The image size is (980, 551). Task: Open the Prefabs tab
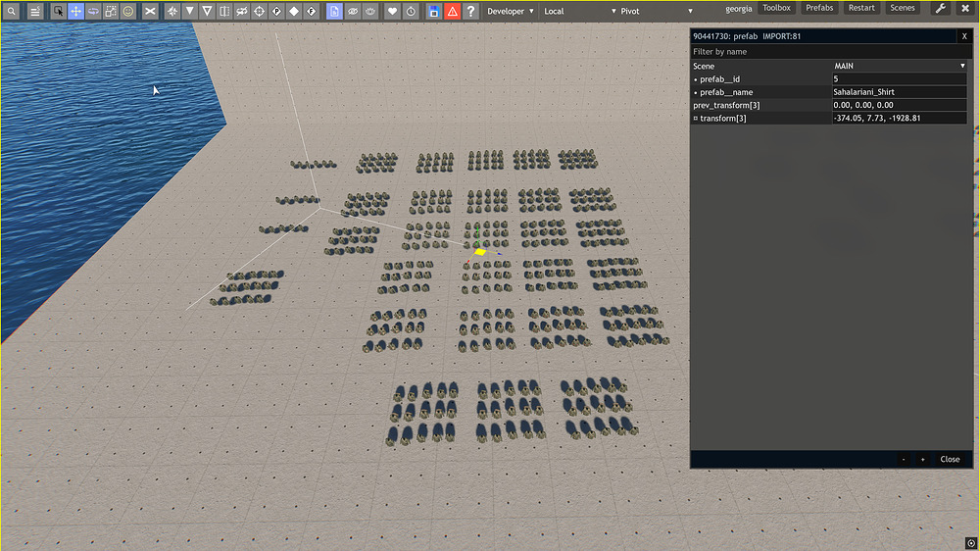pyautogui.click(x=819, y=8)
